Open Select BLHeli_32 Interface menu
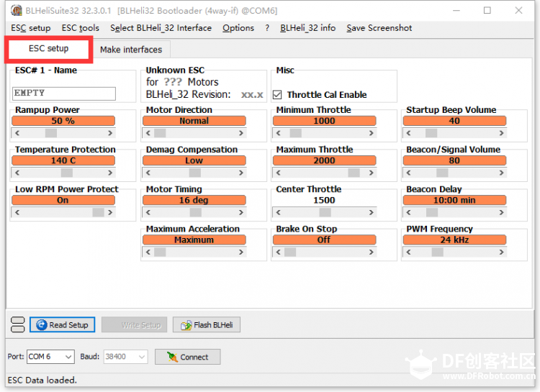 (161, 28)
